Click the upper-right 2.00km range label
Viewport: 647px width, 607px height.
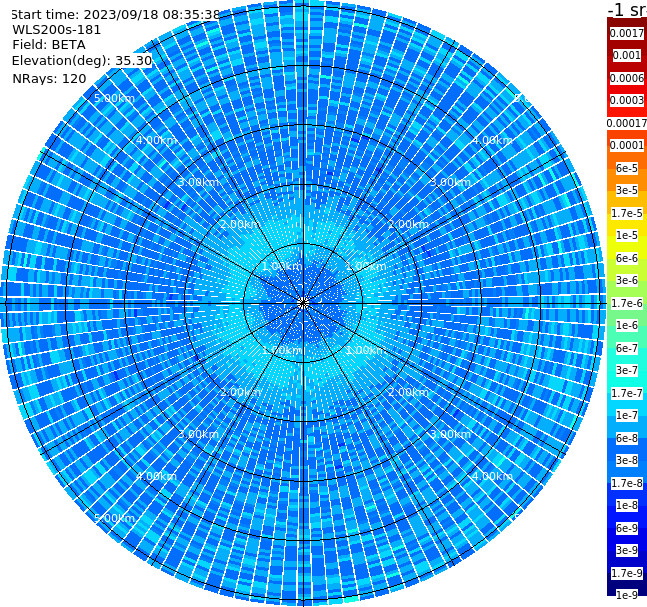tap(408, 224)
